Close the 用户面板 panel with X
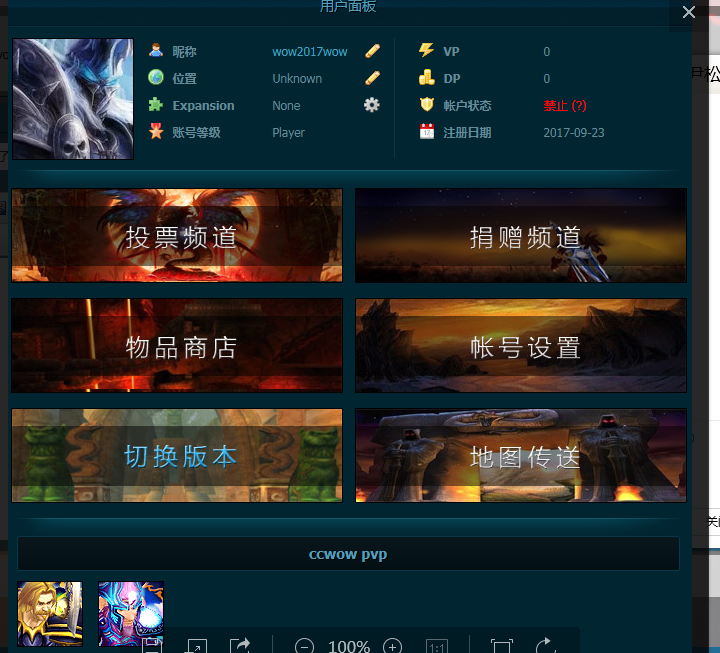720x653 pixels. tap(689, 12)
